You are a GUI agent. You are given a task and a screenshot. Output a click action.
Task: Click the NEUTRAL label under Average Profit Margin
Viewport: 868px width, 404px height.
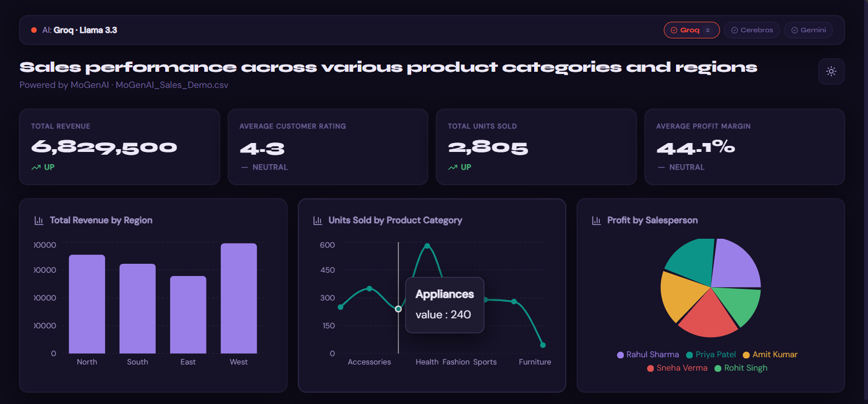[x=687, y=167]
